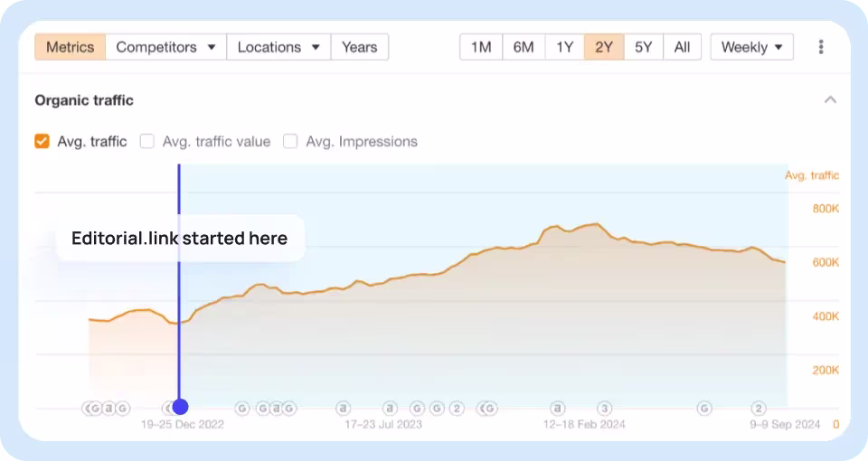868x461 pixels.
Task: Click the 800K axis label
Action: (x=826, y=209)
